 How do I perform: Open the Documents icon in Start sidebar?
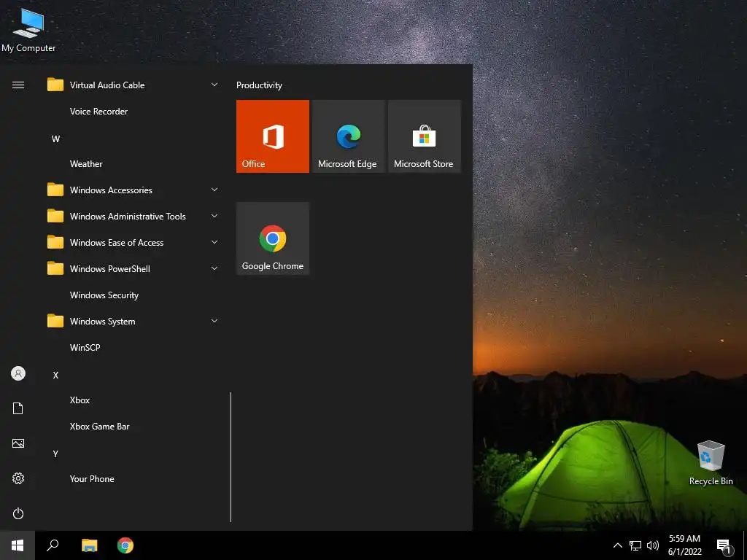pos(18,408)
